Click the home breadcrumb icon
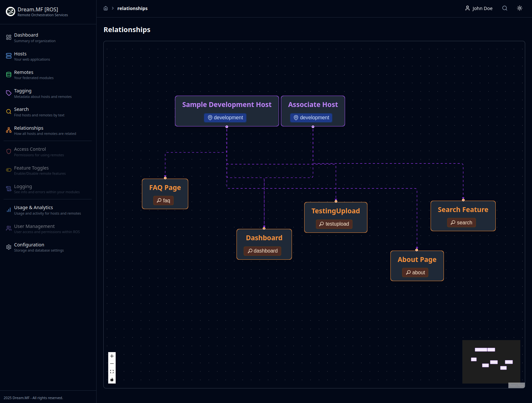 106,8
